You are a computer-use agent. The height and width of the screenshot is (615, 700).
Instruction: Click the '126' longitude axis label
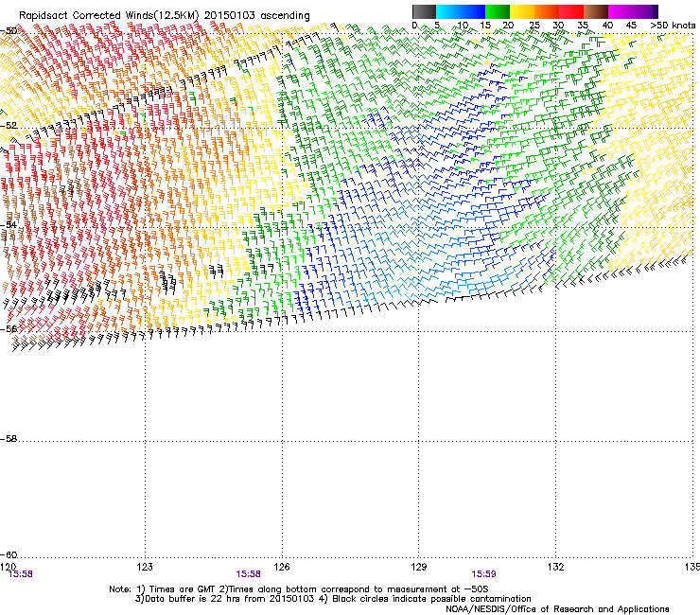[282, 567]
